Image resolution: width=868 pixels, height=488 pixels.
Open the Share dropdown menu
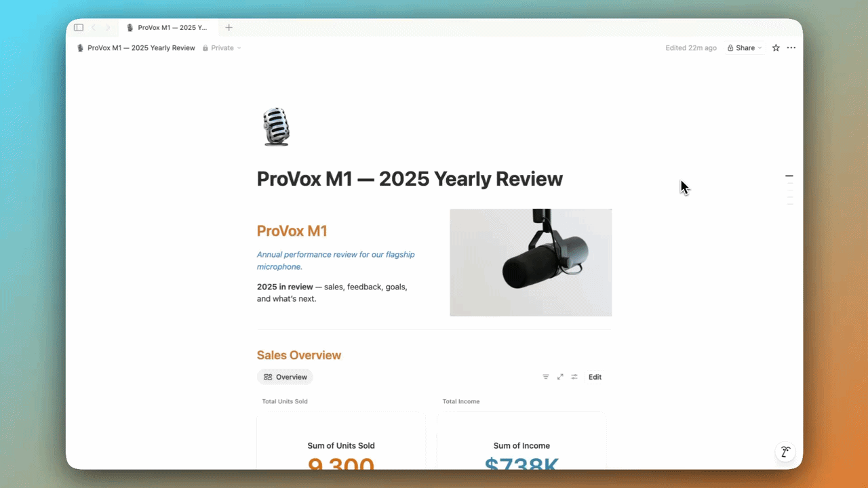tap(745, 48)
